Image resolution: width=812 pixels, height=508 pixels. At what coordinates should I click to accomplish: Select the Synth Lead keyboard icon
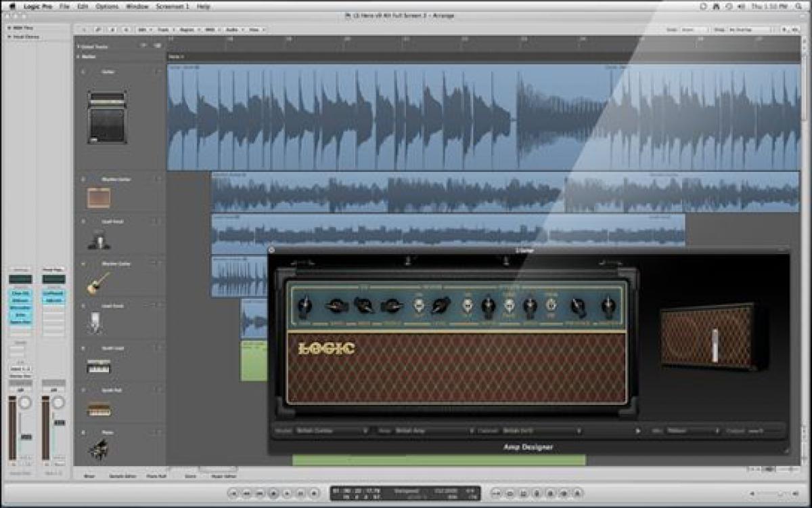click(99, 366)
